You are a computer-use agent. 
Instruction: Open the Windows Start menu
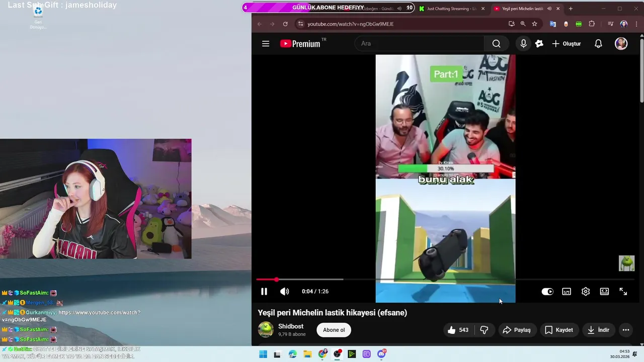click(x=263, y=354)
